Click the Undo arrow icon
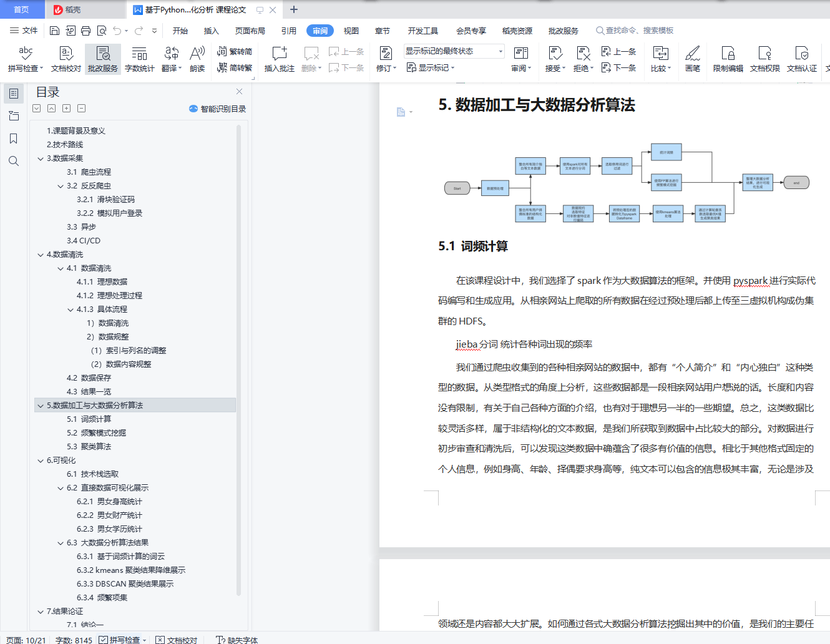 [x=117, y=31]
